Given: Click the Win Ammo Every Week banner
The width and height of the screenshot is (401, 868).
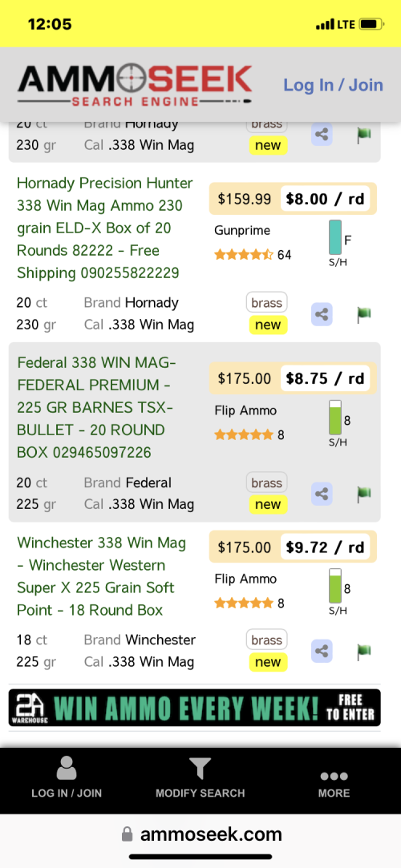Looking at the screenshot, I should 194,708.
